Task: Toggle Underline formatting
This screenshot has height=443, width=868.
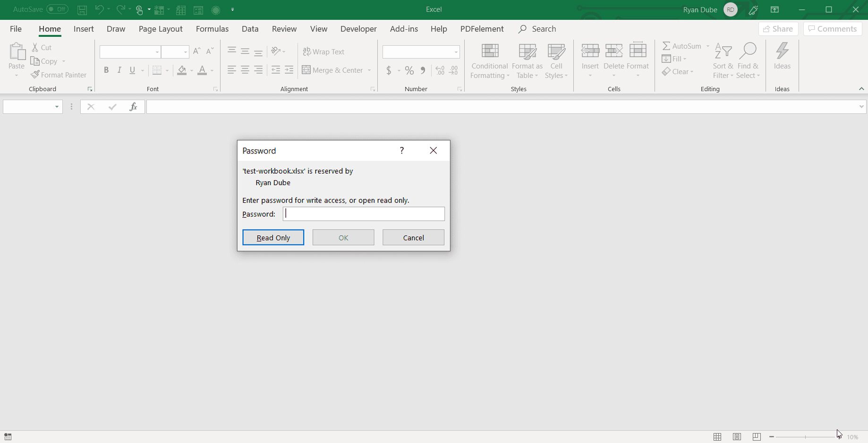Action: (x=133, y=70)
